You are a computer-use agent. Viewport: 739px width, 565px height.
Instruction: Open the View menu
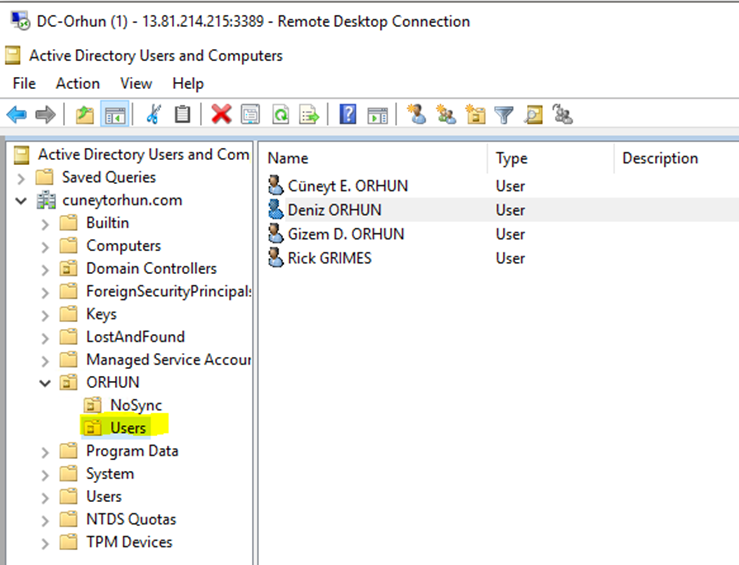(136, 83)
